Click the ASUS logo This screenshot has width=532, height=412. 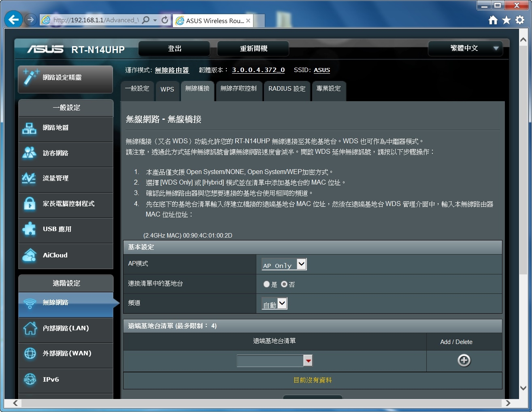tap(45, 49)
